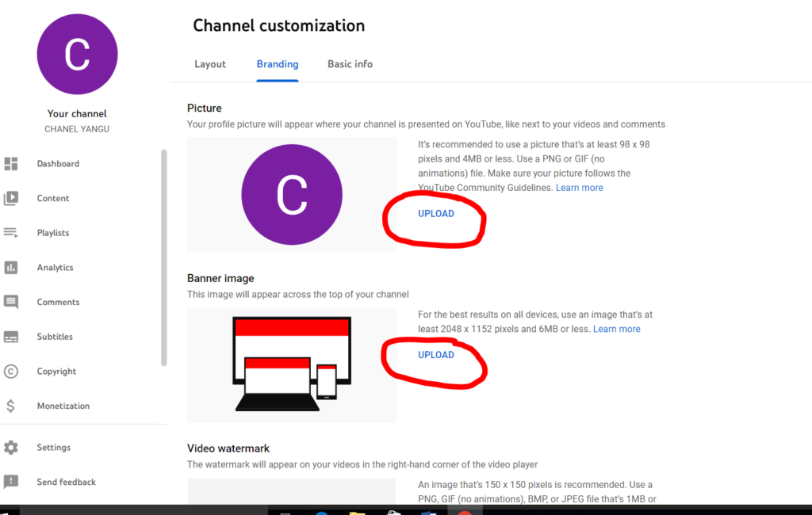
Task: Open the Settings gear icon
Action: 11,447
